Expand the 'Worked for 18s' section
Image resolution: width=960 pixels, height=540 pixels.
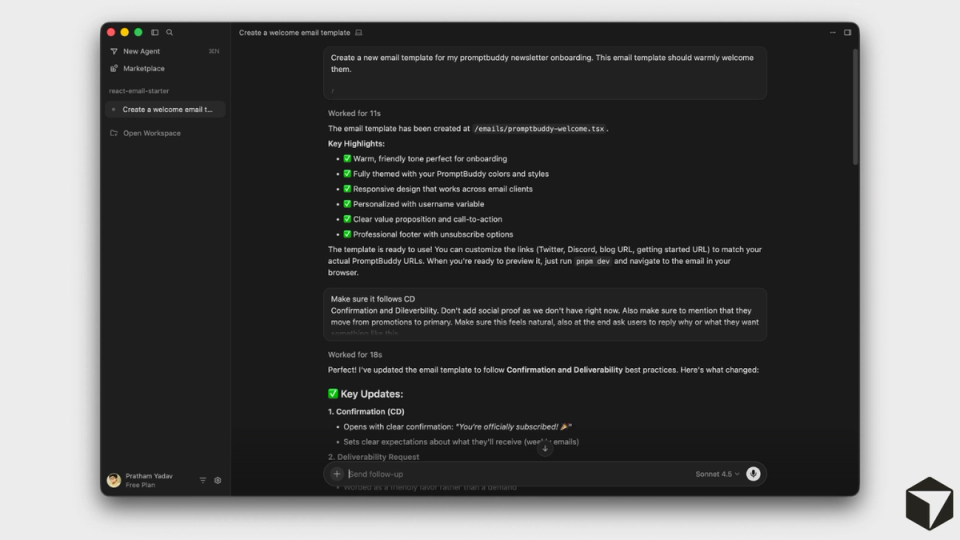(354, 354)
